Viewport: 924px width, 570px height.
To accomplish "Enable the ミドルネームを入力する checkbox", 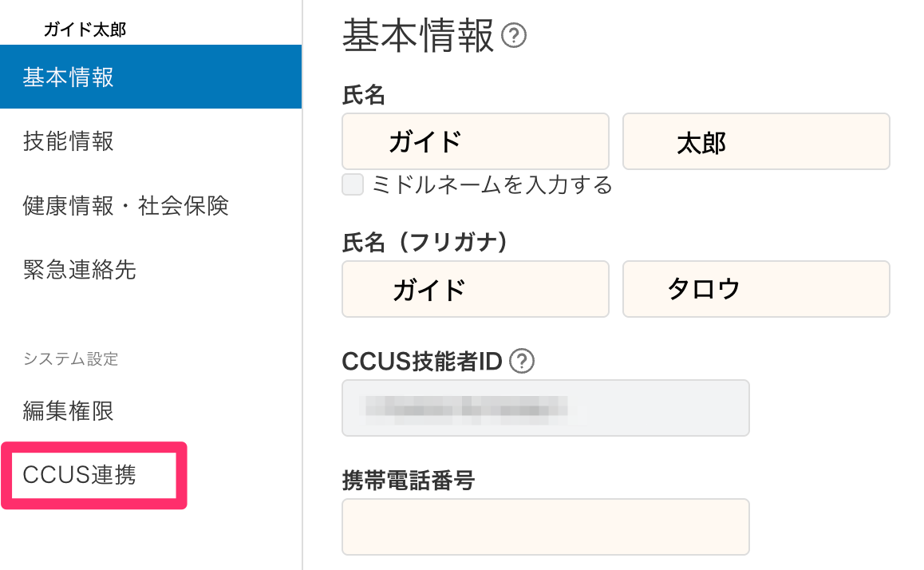I will (x=353, y=184).
